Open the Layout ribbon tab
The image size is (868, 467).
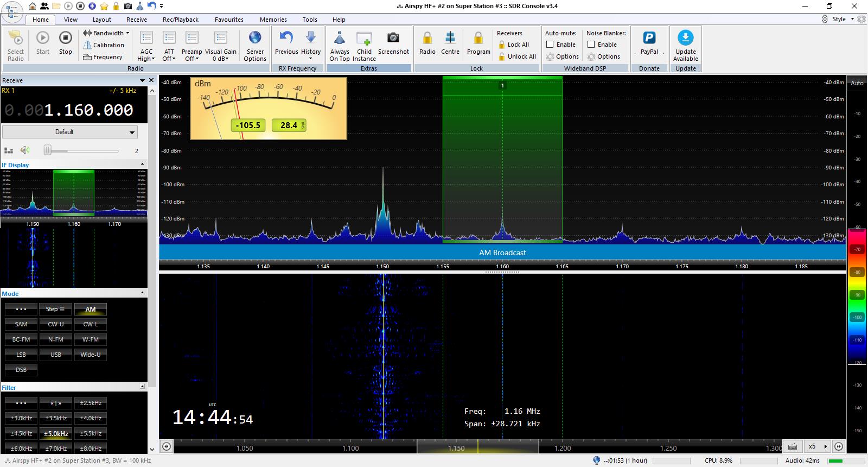pyautogui.click(x=101, y=20)
